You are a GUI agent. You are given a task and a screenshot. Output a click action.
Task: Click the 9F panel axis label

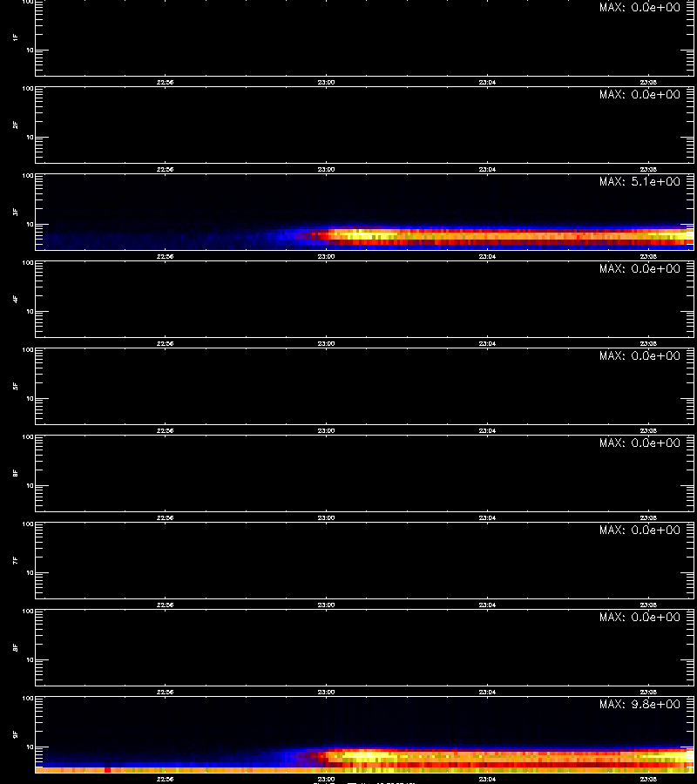(x=16, y=734)
